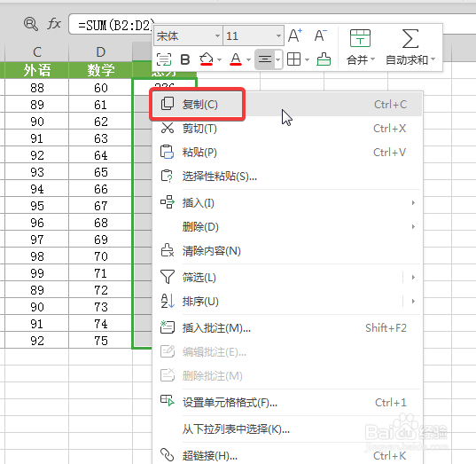The width and height of the screenshot is (476, 464).
Task: Apply fill color with paint bucket icon
Action: coord(207,59)
